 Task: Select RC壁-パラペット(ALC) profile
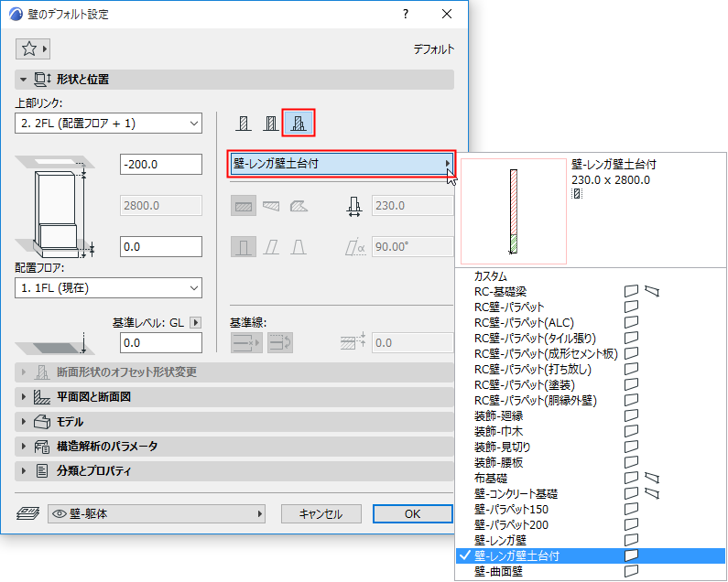coord(590,322)
